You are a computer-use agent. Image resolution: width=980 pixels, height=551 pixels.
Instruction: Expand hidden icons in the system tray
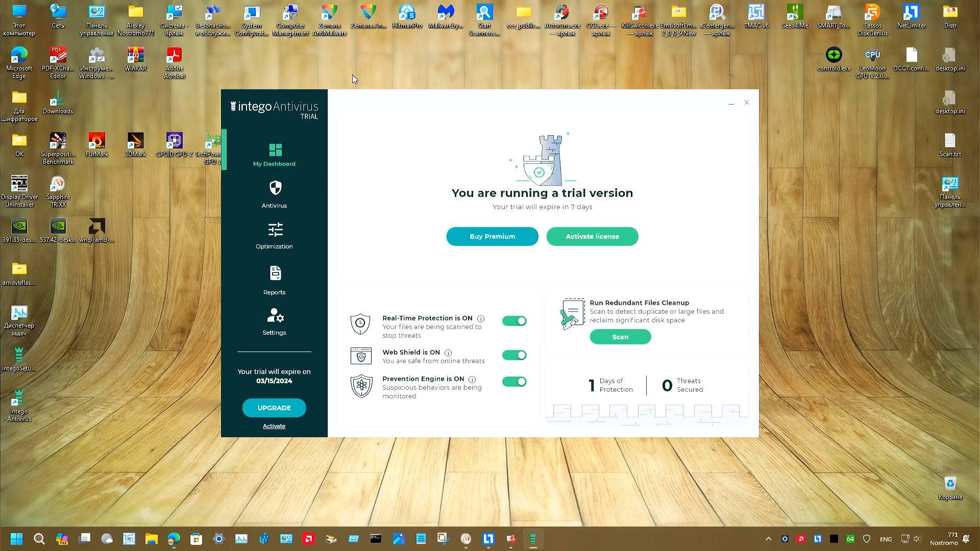click(x=768, y=539)
